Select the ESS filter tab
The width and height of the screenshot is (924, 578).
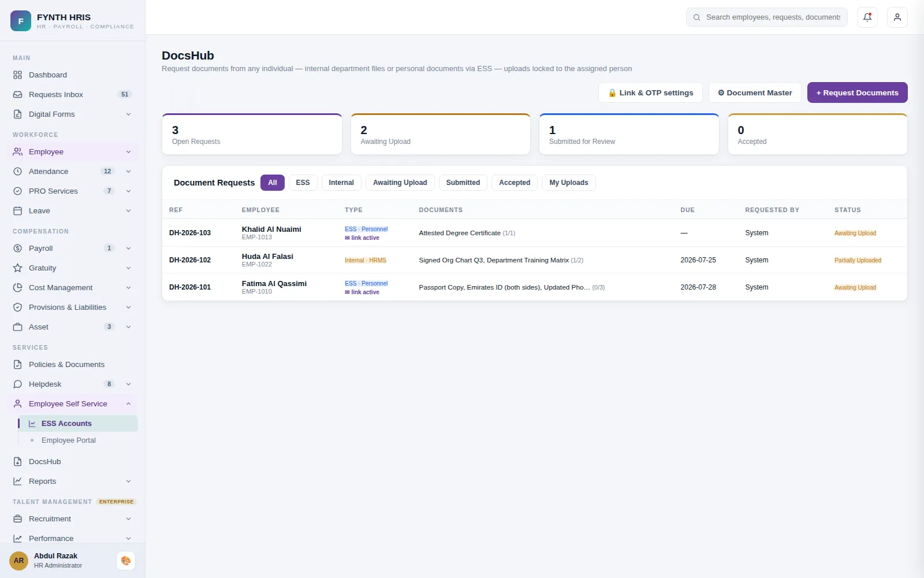303,183
